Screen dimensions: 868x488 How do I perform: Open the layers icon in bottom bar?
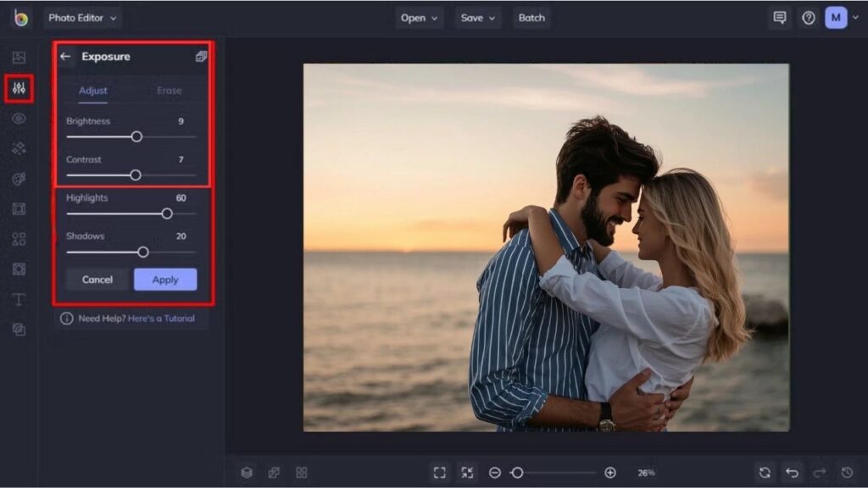[247, 473]
